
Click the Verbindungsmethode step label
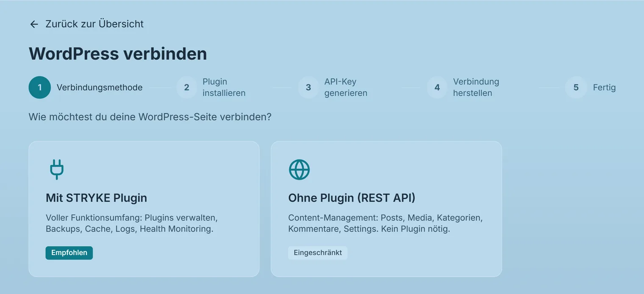[x=100, y=88]
